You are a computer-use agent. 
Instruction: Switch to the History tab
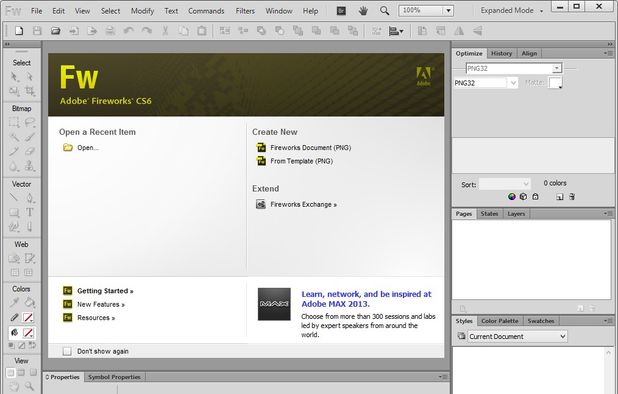[501, 53]
